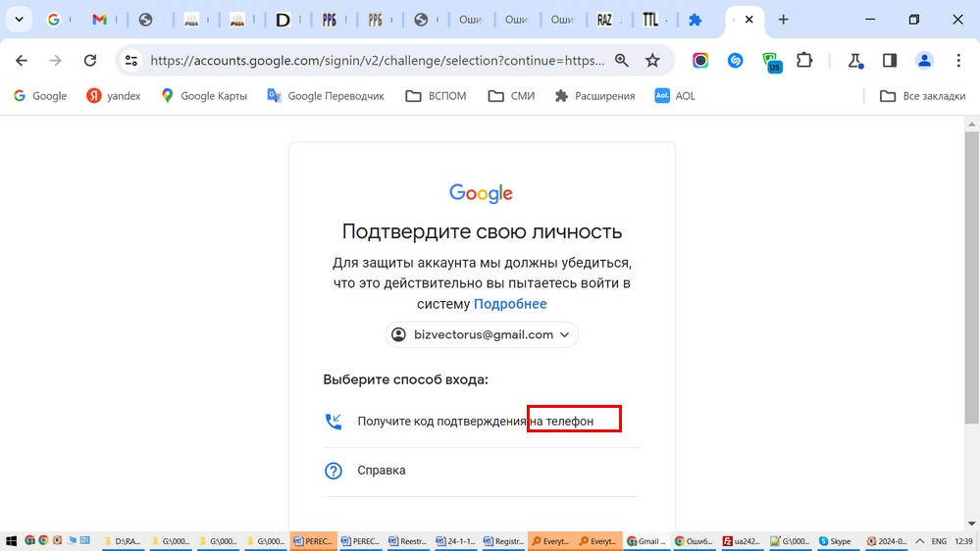The image size is (980, 551).
Task: Toggle the browser side panel
Action: [890, 61]
